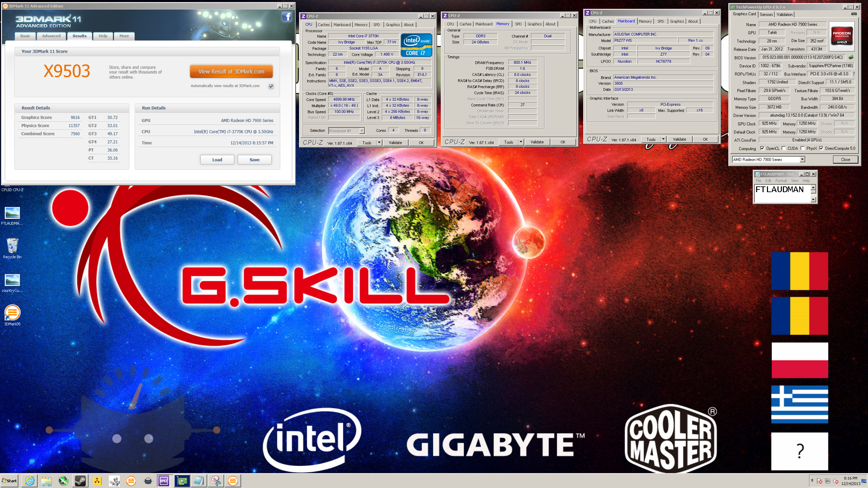Expand Tools dropdown arrow in CPU-Z Memory window
The image size is (868, 488).
tap(521, 142)
